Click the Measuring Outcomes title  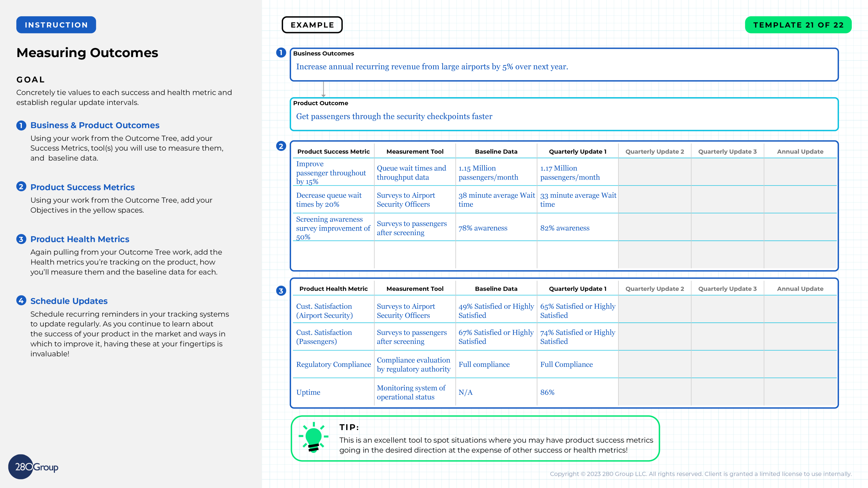(87, 53)
